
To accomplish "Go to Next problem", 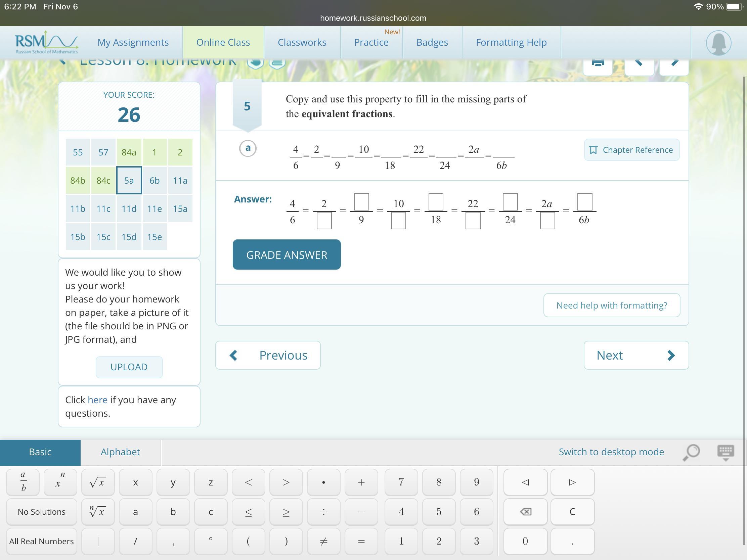I will [636, 355].
